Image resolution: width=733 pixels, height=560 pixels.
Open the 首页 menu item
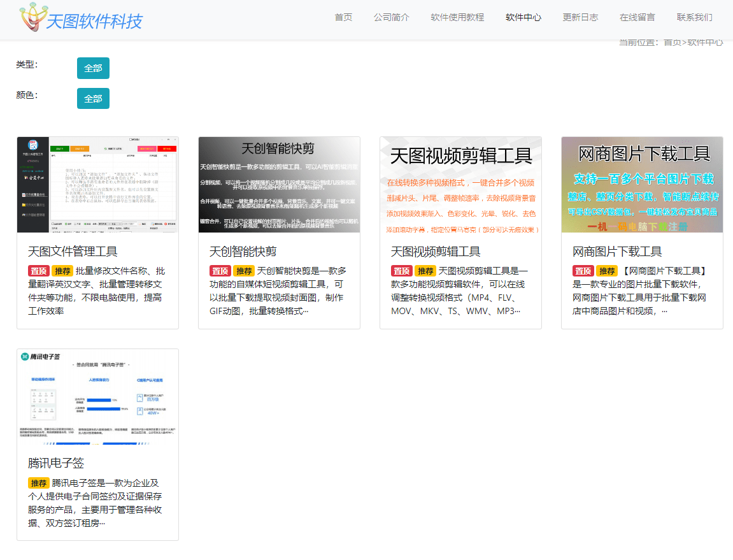point(343,18)
